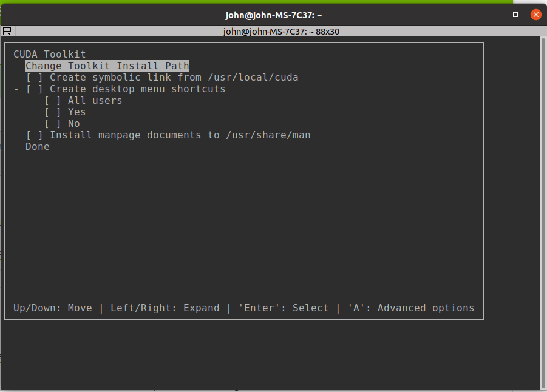
Task: Minimize the terminal window
Action: tap(495, 15)
